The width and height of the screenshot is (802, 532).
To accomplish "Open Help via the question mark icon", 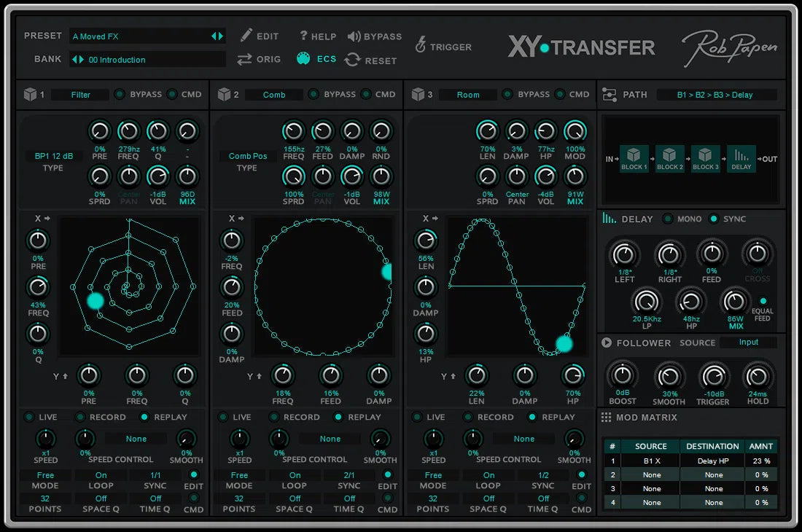I will point(303,36).
